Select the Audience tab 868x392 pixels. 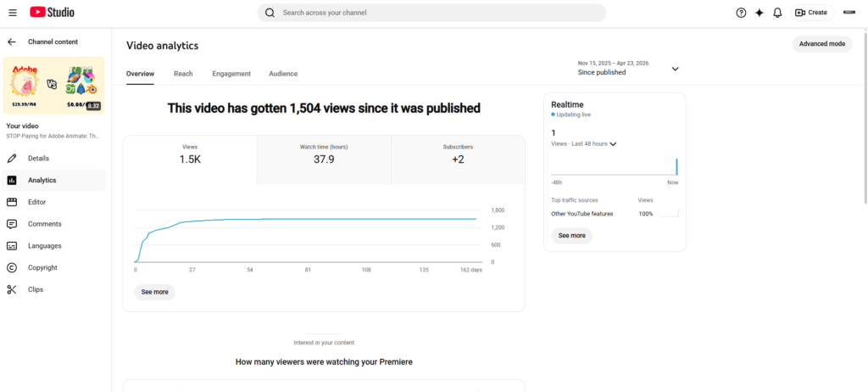click(283, 74)
